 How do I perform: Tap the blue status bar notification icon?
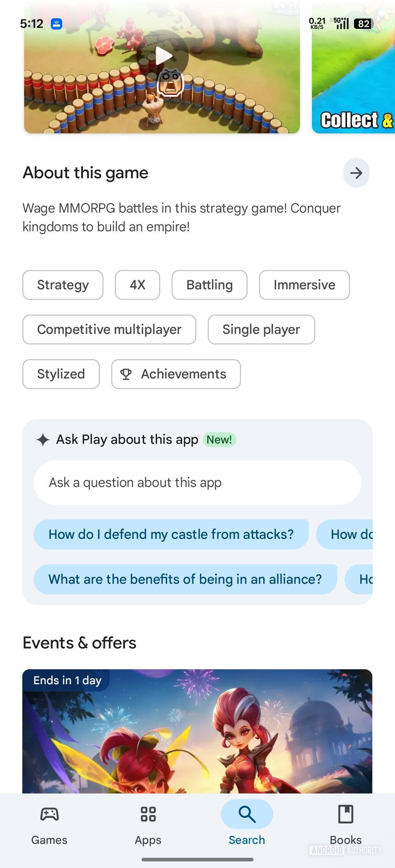click(x=56, y=24)
